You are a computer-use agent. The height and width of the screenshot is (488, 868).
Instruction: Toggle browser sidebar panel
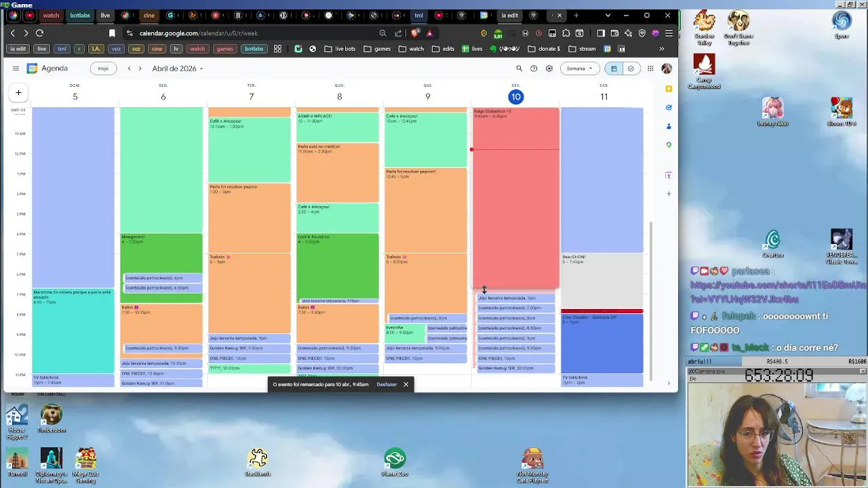pos(601,33)
